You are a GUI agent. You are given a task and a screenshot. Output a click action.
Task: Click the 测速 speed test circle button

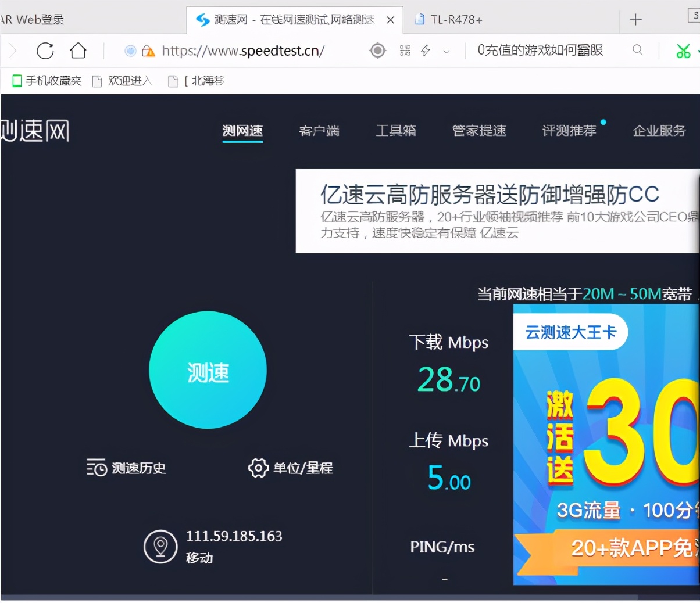pos(208,369)
